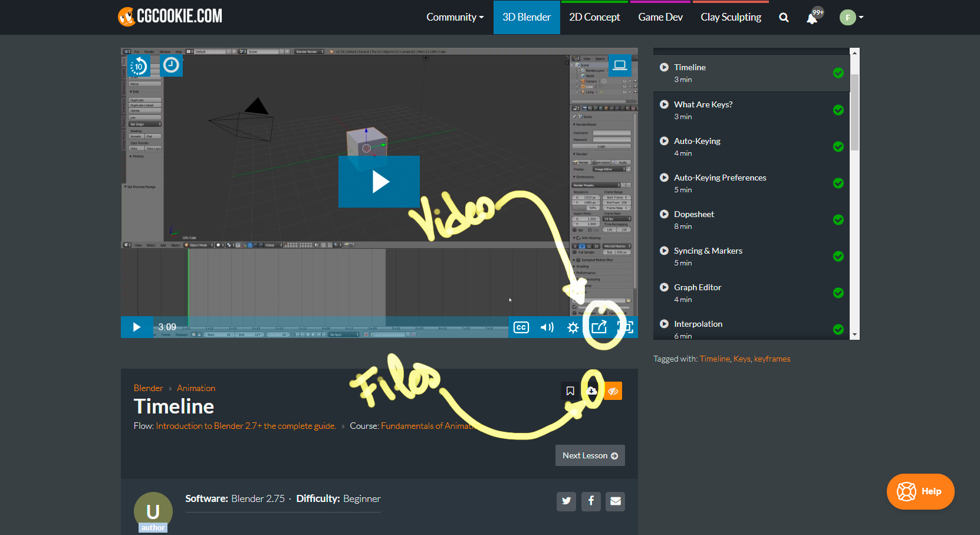
Task: Open the user avatar account menu
Action: pos(851,18)
